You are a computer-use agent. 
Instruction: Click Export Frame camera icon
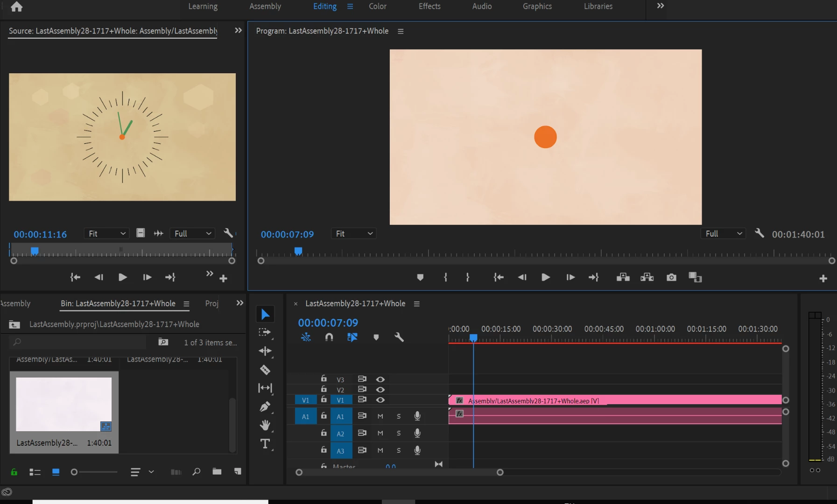[671, 277]
